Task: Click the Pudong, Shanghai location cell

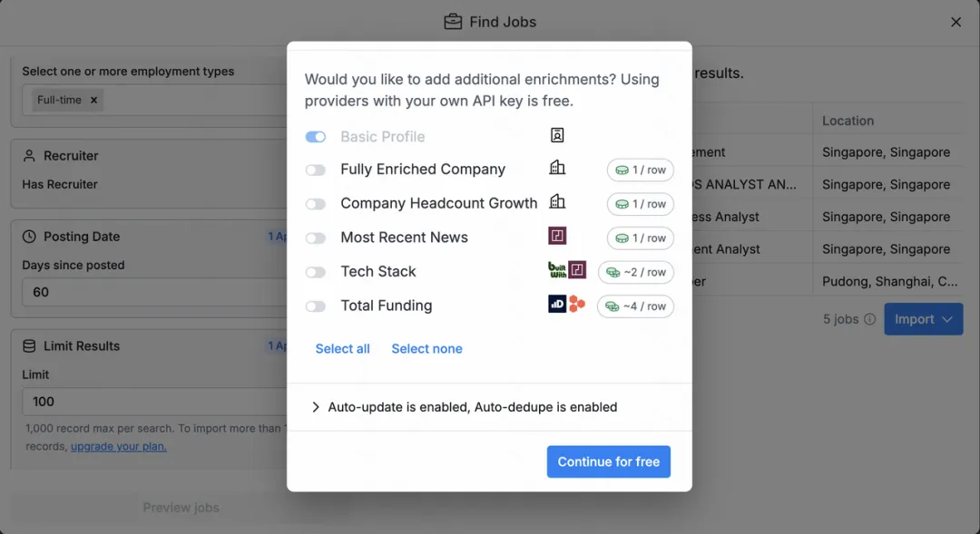Action: [889, 281]
